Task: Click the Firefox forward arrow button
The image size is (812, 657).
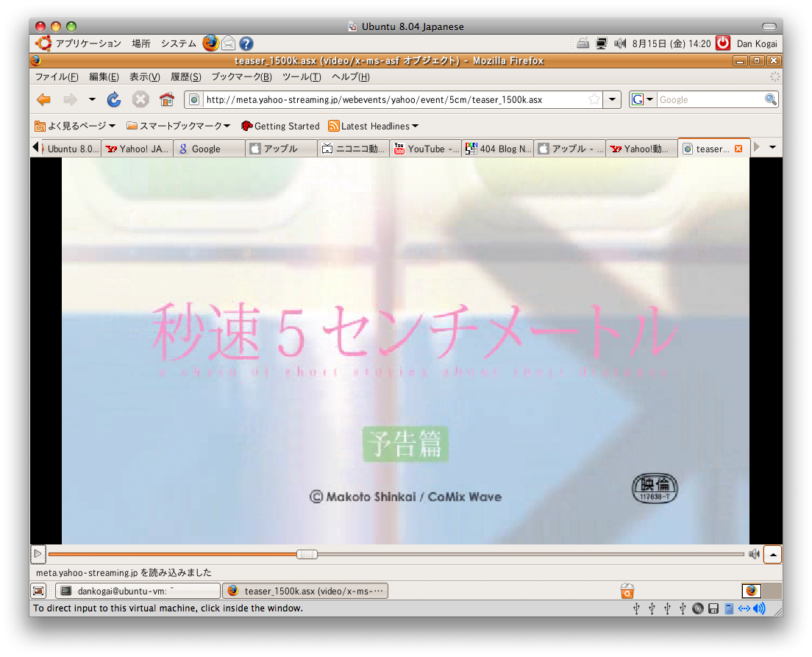Action: click(x=70, y=99)
